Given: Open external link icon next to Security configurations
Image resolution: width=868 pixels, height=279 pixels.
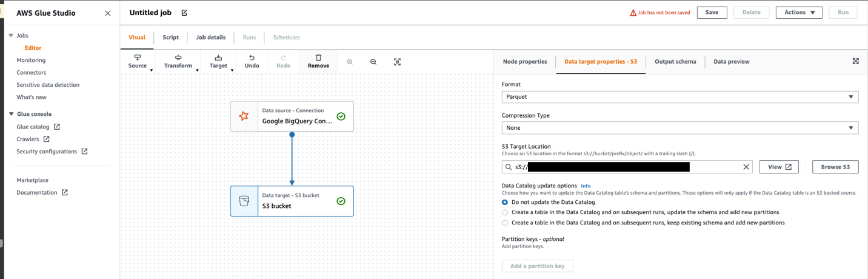Looking at the screenshot, I should pos(84,151).
